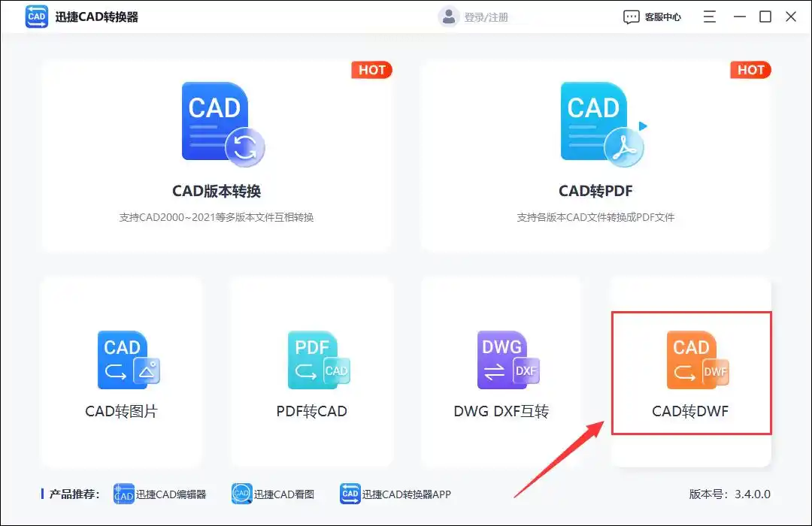
Task: Click the DWG DXF互转 label
Action: [501, 411]
